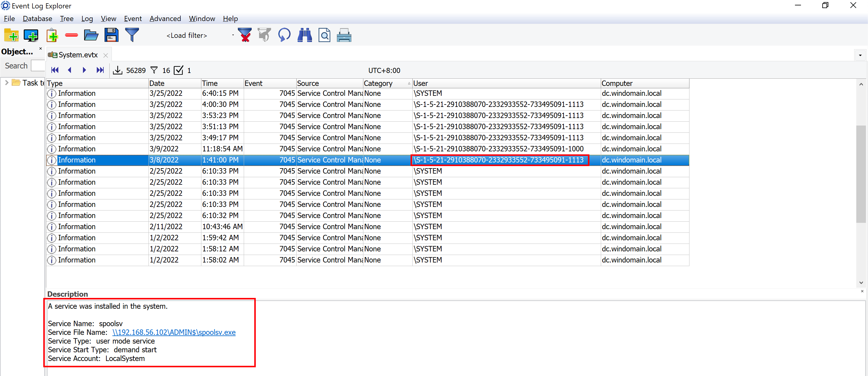This screenshot has width=868, height=376.
Task: Click the refresh circular arrow icon
Action: click(284, 35)
